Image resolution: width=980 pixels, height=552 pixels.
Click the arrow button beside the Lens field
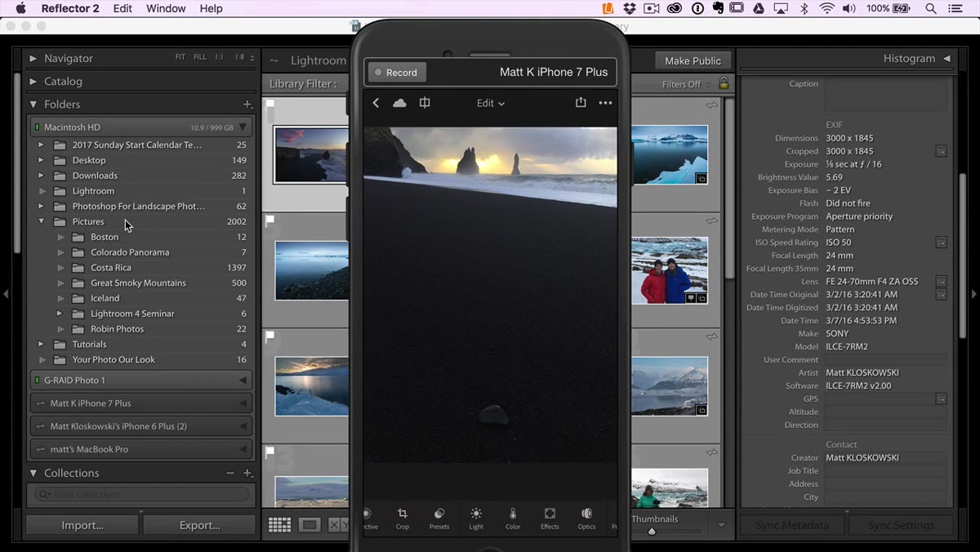pos(941,282)
